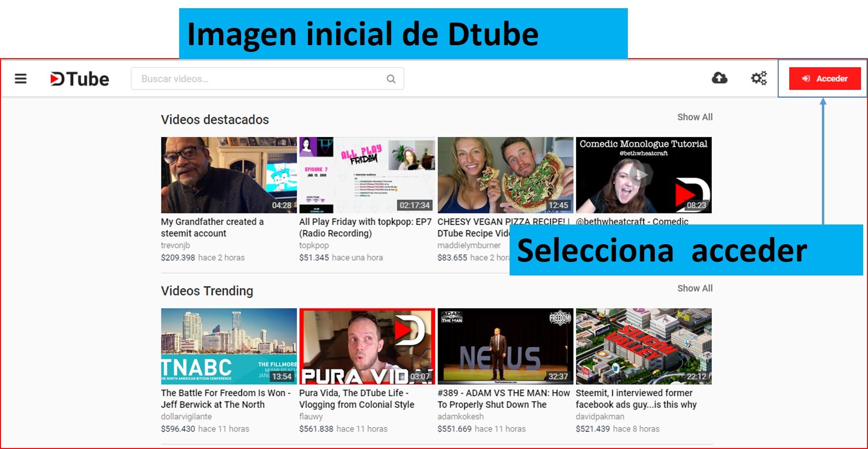868x449 pixels.
Task: Open the settings gears icon
Action: click(759, 78)
